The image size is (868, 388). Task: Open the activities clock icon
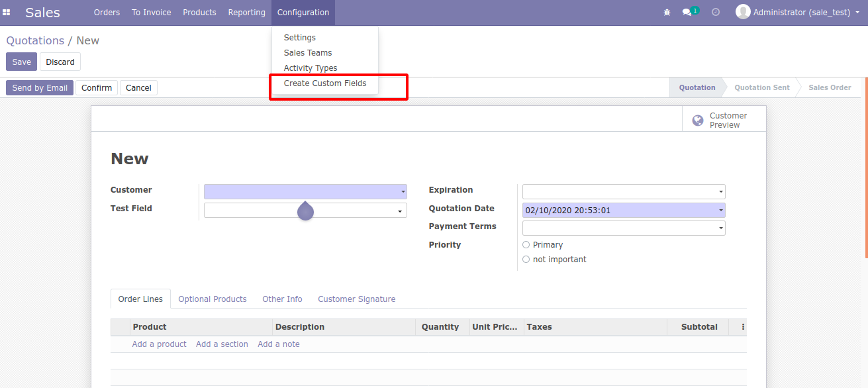point(716,12)
